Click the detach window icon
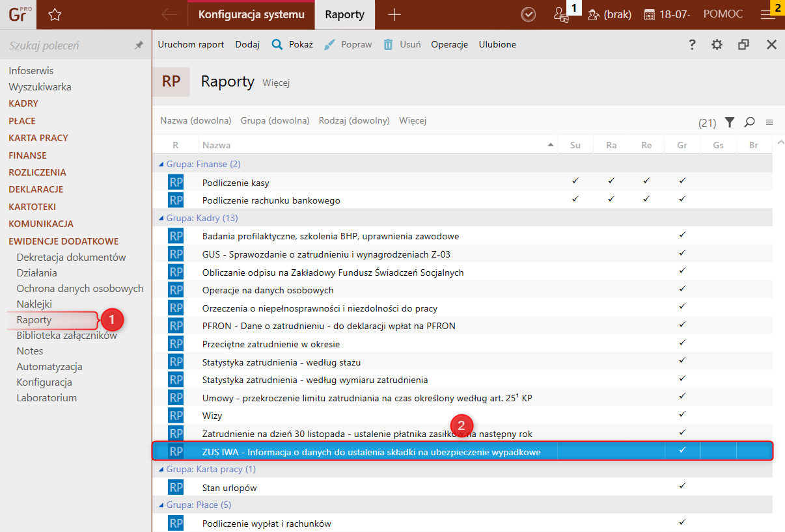The height and width of the screenshot is (532, 785). tap(743, 44)
